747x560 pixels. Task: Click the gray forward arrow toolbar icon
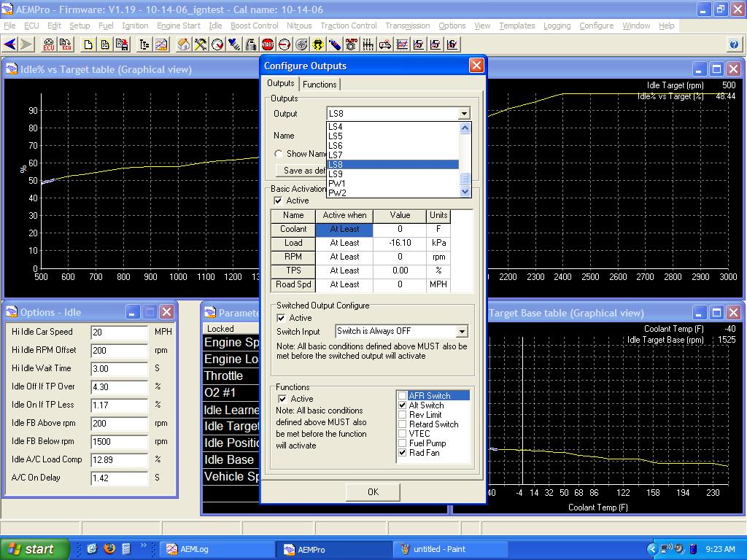[27, 44]
